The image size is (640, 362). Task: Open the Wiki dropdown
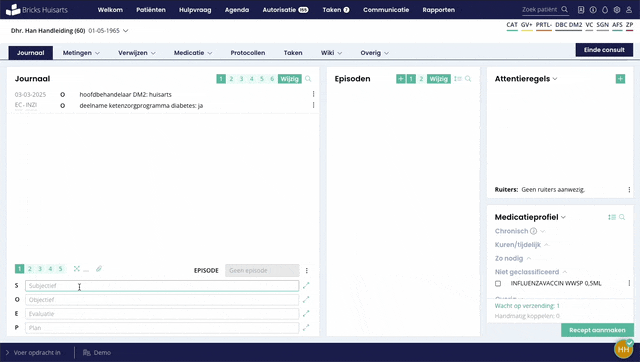[x=331, y=53]
